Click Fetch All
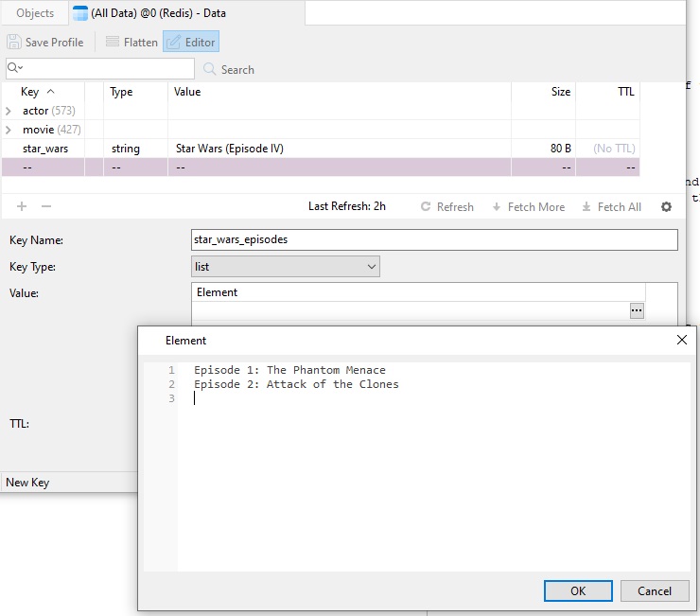 tap(612, 207)
